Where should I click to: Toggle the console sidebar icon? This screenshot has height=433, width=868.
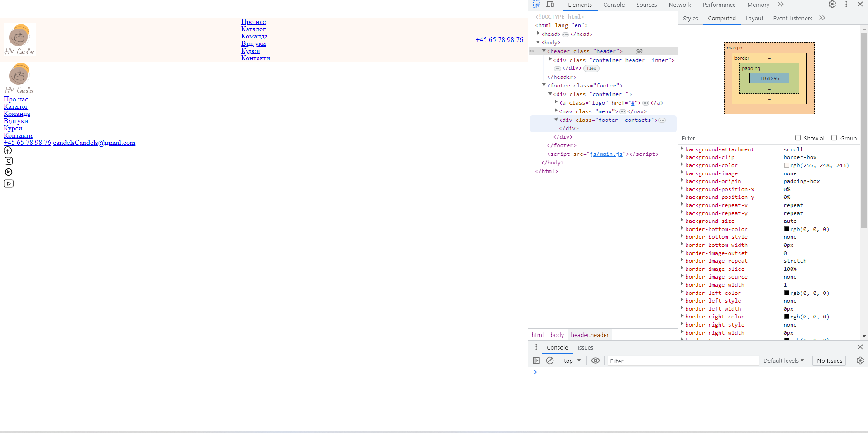[x=536, y=361]
